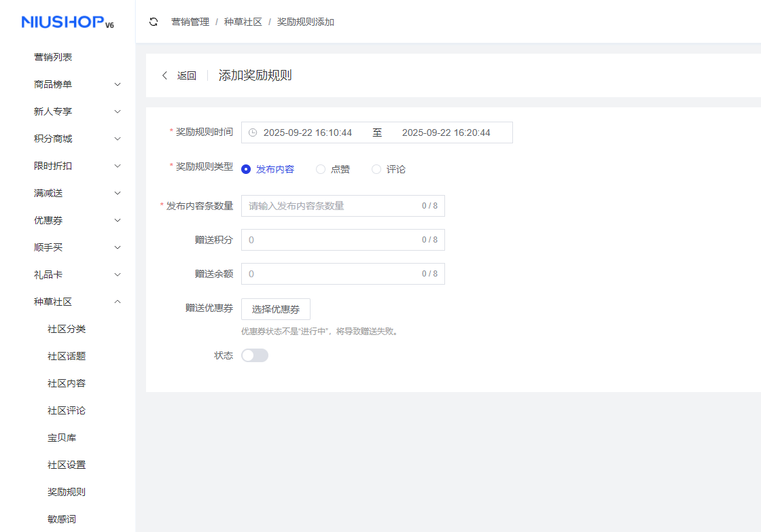Expand the 礼品卡 sidebar menu
761x532 pixels.
(75, 274)
